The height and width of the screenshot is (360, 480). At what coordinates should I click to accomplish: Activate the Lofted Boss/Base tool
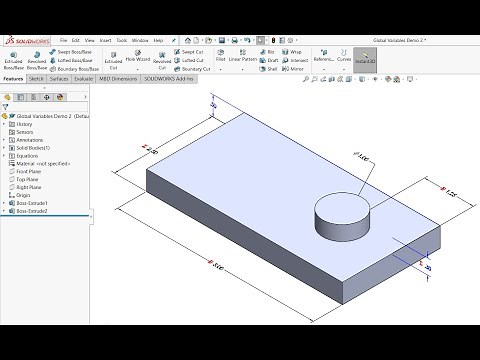pyautogui.click(x=71, y=60)
